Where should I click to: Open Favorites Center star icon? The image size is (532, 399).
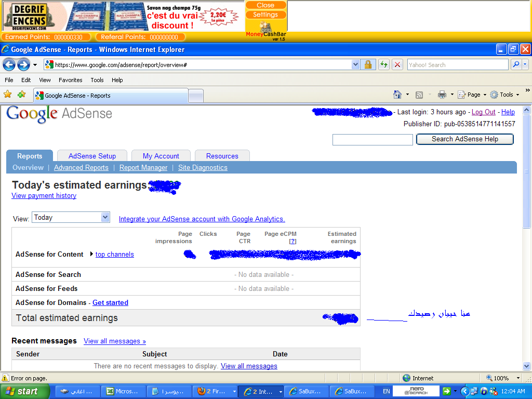click(7, 95)
